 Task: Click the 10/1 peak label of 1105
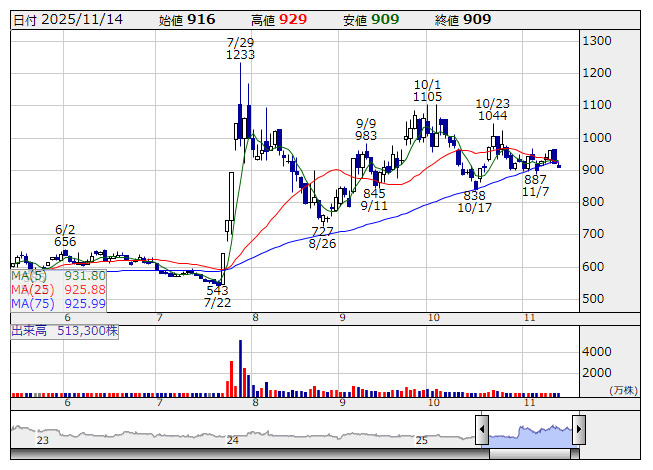428,90
